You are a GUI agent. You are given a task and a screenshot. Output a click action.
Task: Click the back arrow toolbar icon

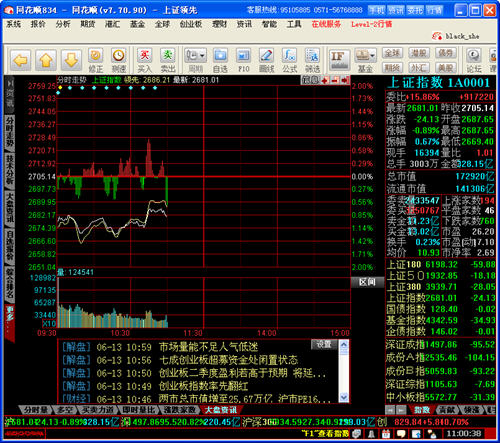[21, 60]
